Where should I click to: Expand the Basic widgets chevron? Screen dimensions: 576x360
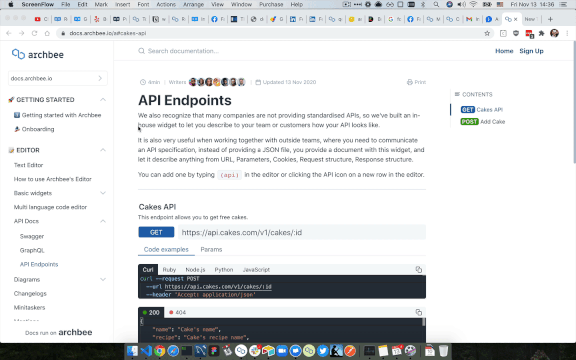coord(103,193)
